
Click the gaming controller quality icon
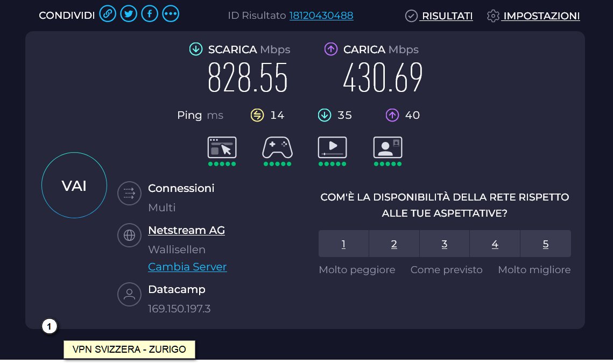(277, 147)
